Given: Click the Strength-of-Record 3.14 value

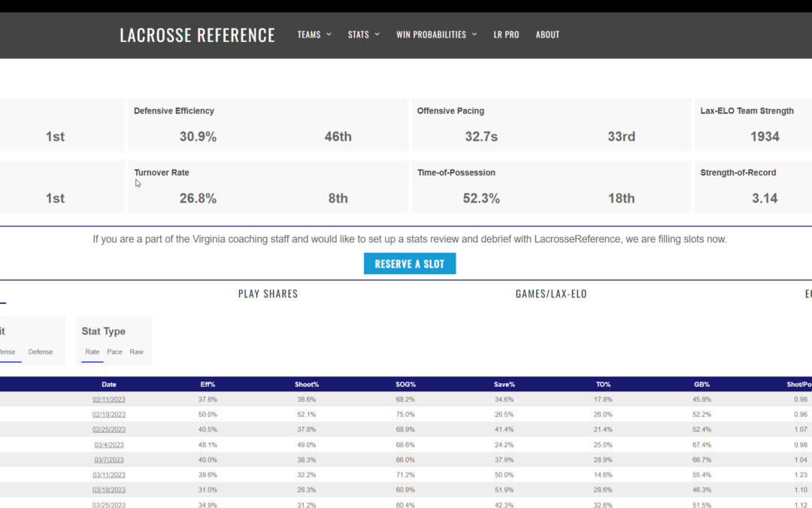Looking at the screenshot, I should 765,198.
